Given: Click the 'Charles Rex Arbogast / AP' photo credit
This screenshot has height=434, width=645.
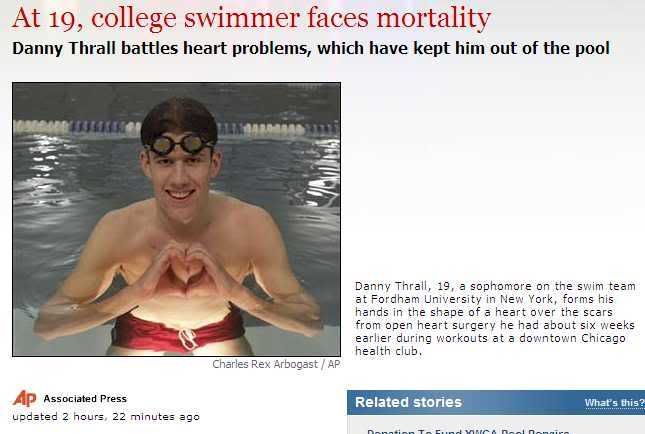Looking at the screenshot, I should pos(276,364).
